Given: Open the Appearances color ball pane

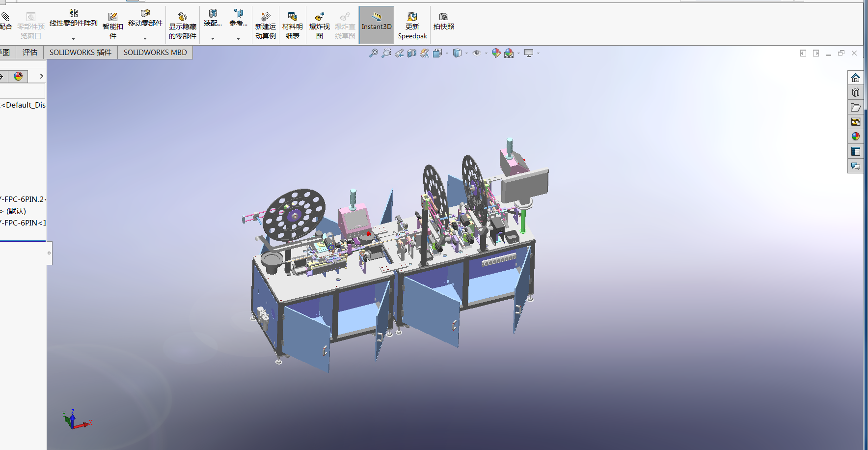Looking at the screenshot, I should pyautogui.click(x=856, y=137).
